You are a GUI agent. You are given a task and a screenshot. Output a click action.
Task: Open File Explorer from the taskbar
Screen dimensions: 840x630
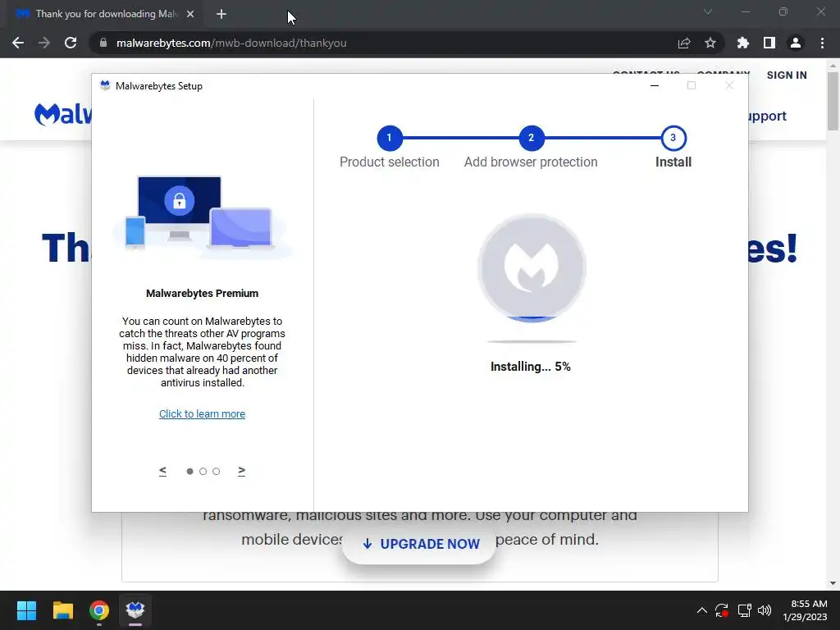[62, 610]
